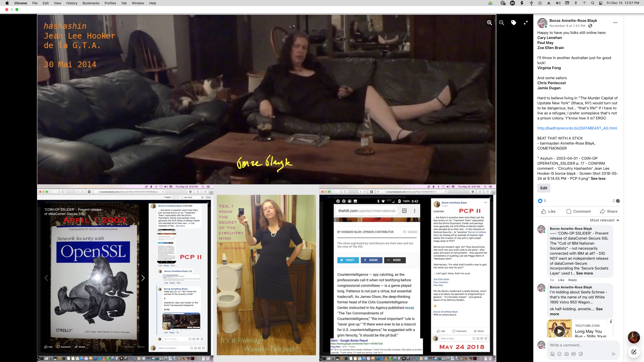Share the post

coord(609,211)
